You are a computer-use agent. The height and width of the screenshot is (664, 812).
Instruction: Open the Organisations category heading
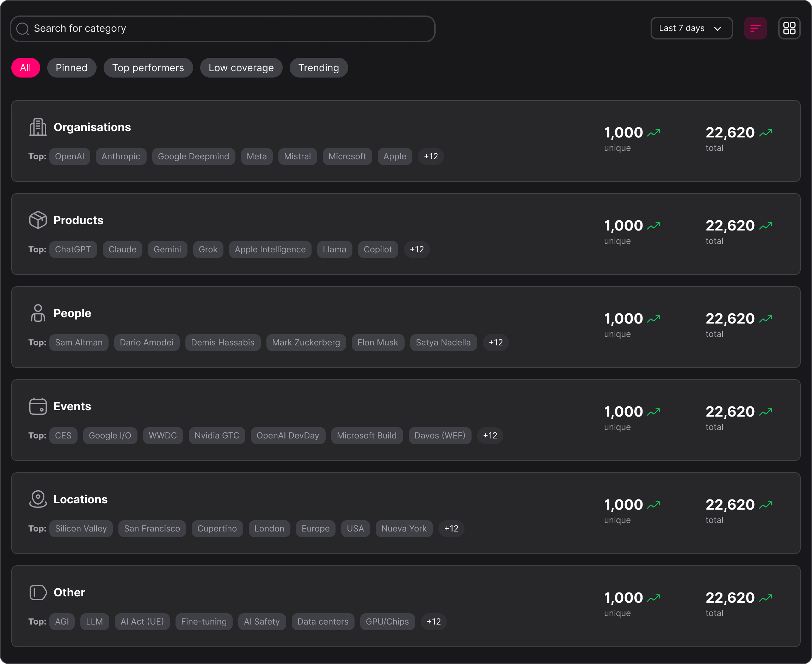tap(92, 127)
